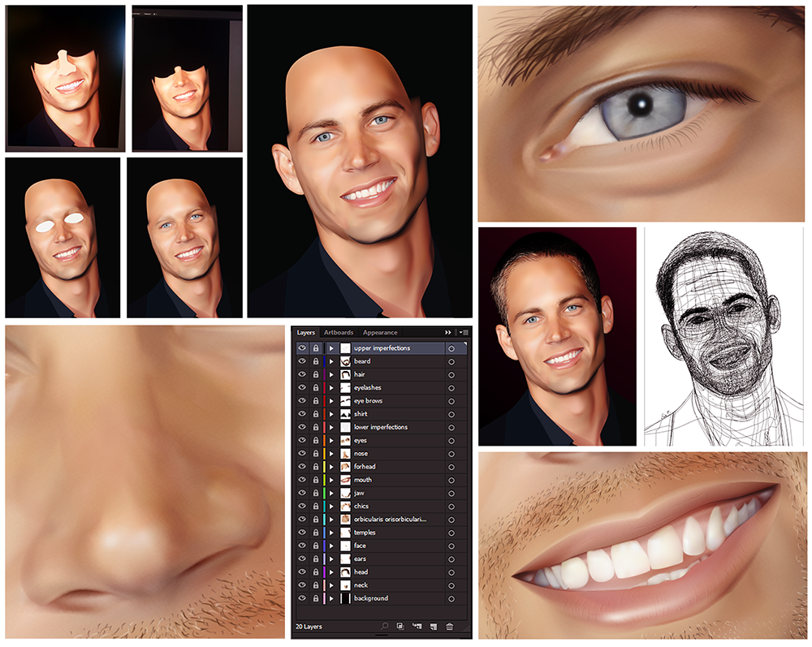812x647 pixels.
Task: Switch to the Layers tab
Action: 306,332
